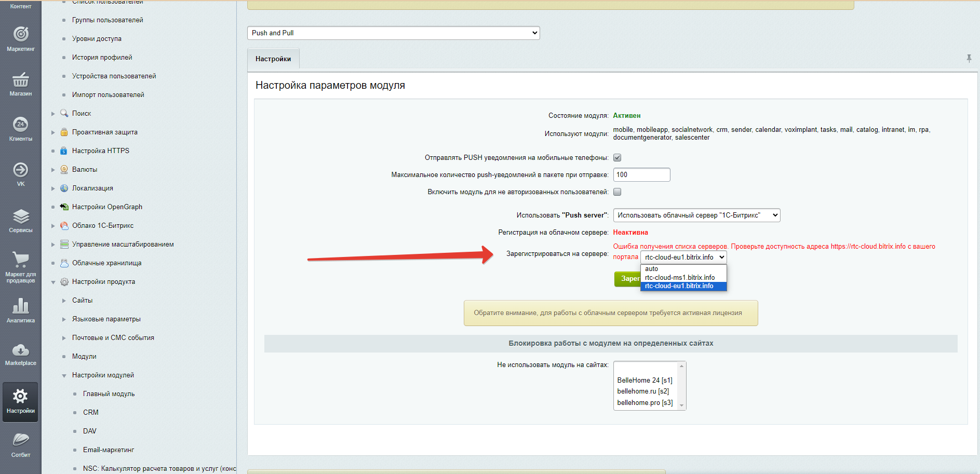Open Устройства пользователей link
980x474 pixels.
pyautogui.click(x=114, y=76)
